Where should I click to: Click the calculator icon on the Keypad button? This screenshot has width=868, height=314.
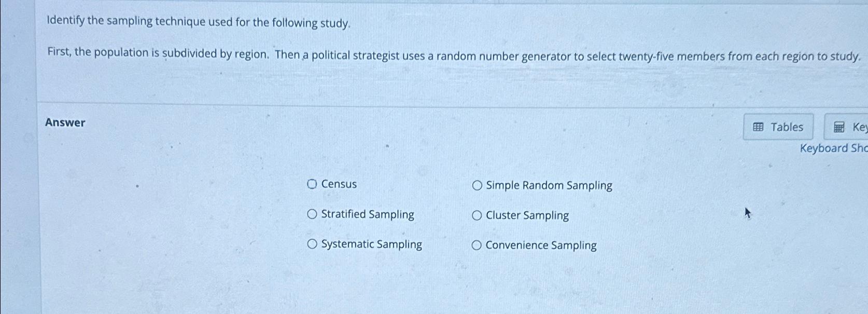pyautogui.click(x=838, y=127)
